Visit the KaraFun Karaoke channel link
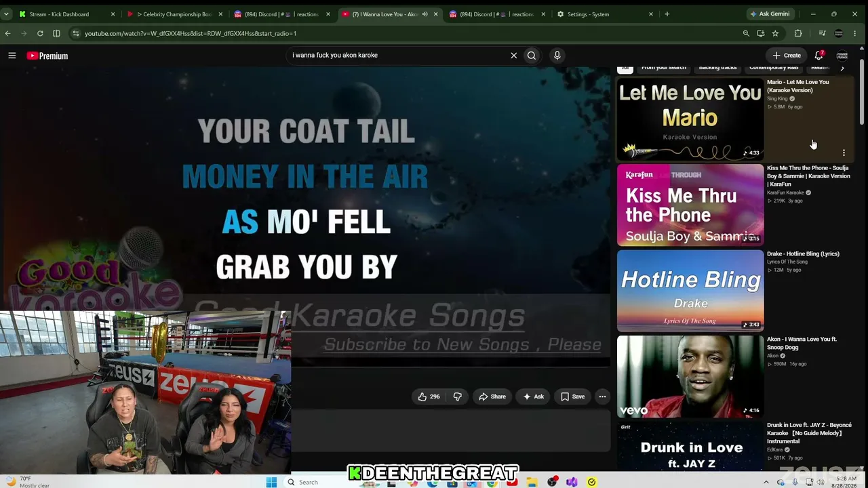The image size is (868, 488). (x=785, y=193)
